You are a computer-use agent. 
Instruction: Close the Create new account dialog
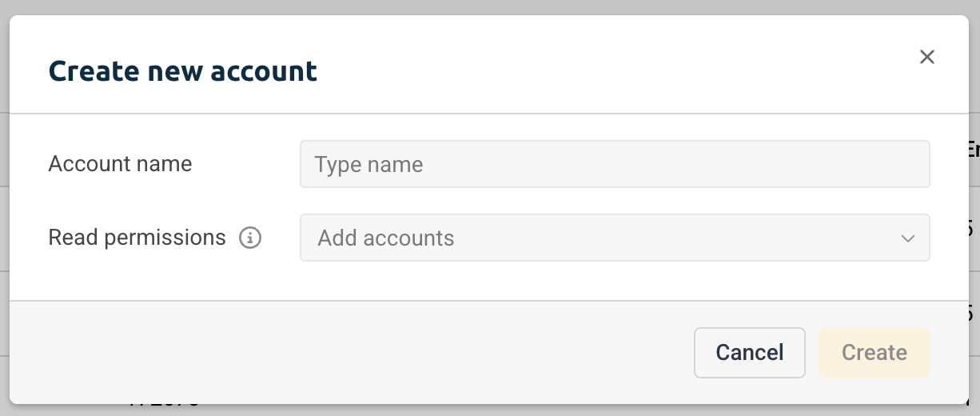926,57
